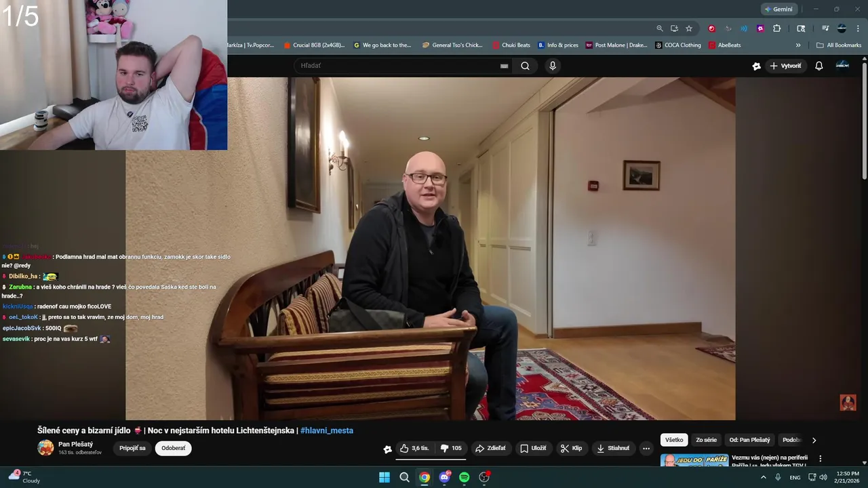This screenshot has width=868, height=488.
Task: Open the weather widget 7°C Cloudy
Action: pos(24,477)
